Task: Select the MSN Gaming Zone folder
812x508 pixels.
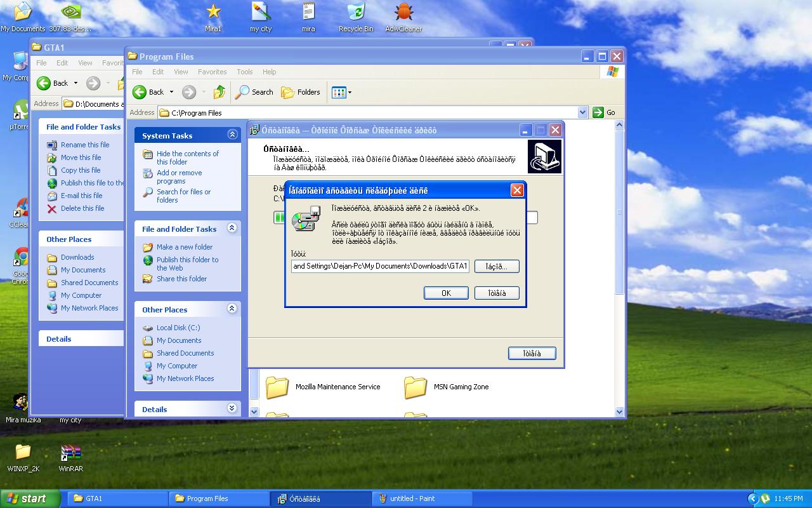Action: (x=446, y=387)
